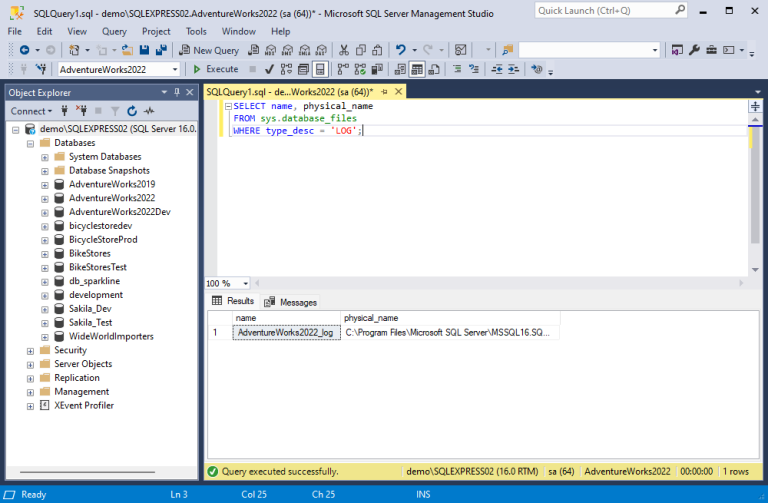The image size is (768, 503).
Task: Click Display Estimated Execution Plan icon
Action: [287, 69]
